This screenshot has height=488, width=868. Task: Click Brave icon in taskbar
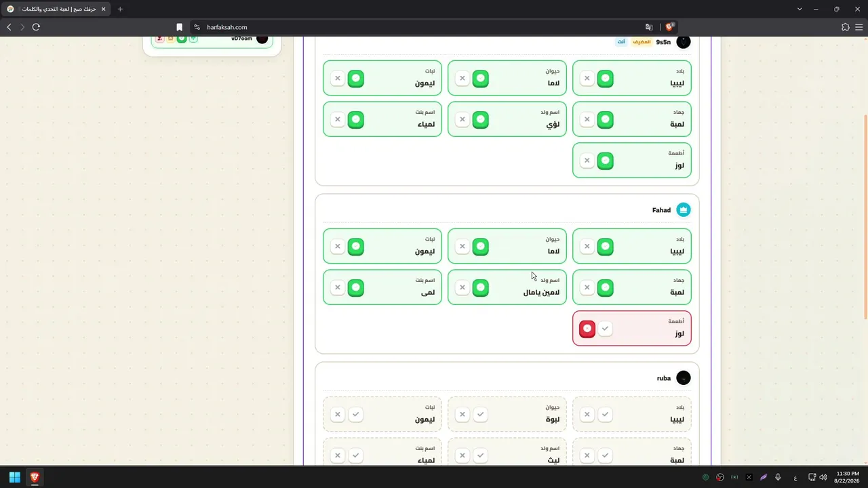coord(35,477)
